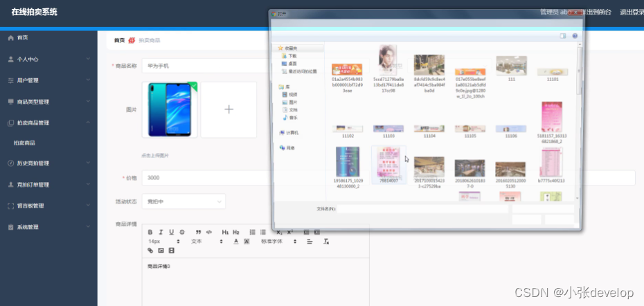Viewport: 644px width, 306px height.
Task: Click the 商品名称 input field
Action: coord(206,66)
